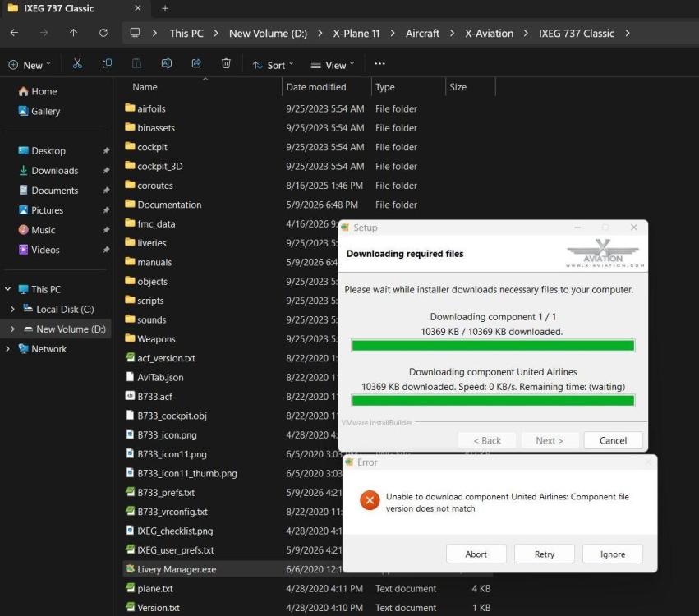Collapse the This PC tree node

(x=7, y=289)
